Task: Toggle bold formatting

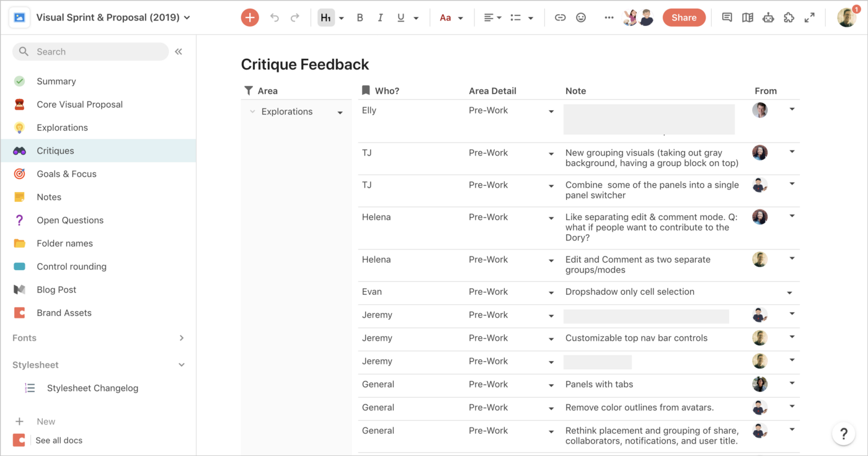Action: [360, 18]
